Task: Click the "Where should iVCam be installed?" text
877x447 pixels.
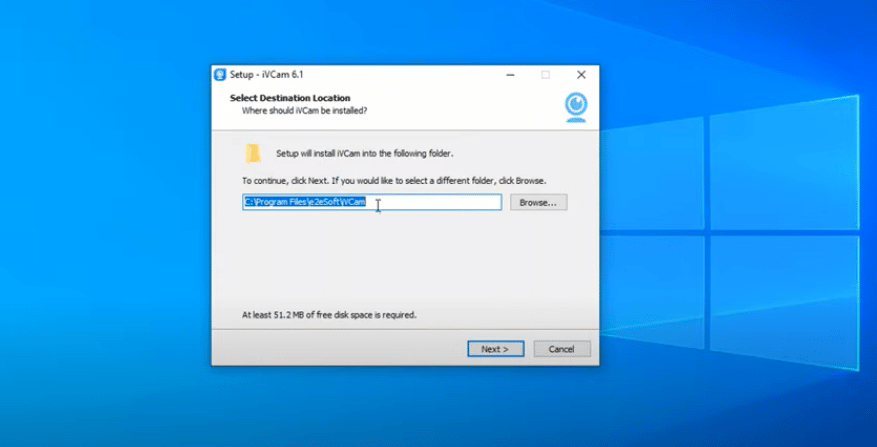Action: (x=304, y=111)
